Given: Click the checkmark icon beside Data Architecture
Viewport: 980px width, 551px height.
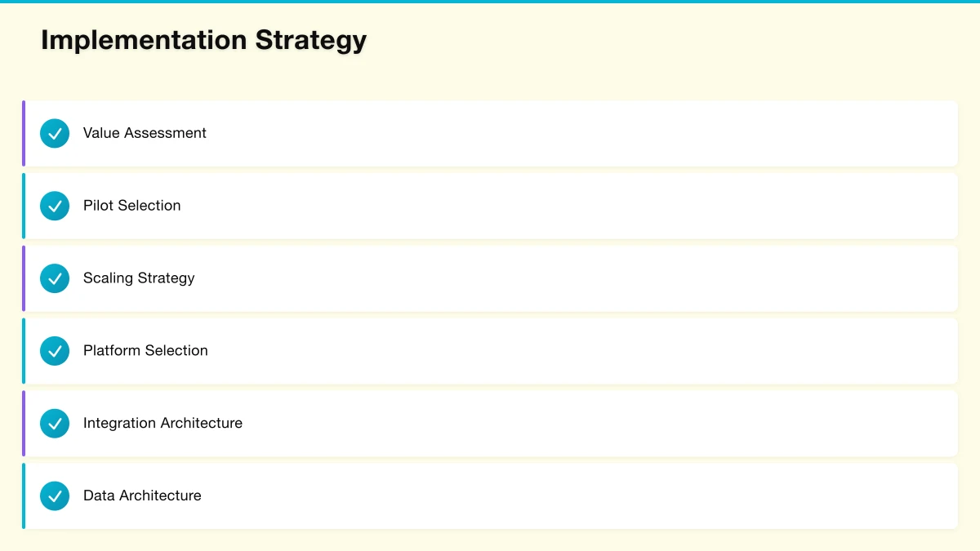Looking at the screenshot, I should pyautogui.click(x=55, y=495).
